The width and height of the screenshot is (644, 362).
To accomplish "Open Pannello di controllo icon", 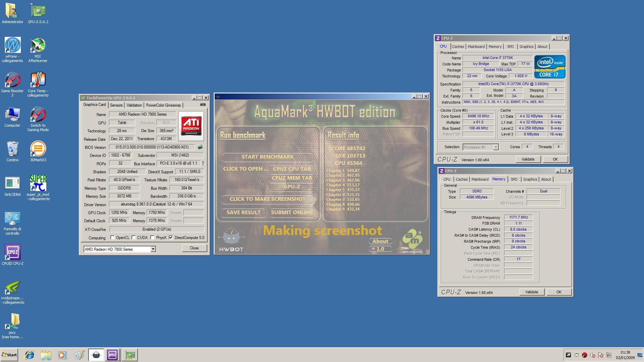I will click(x=12, y=223).
